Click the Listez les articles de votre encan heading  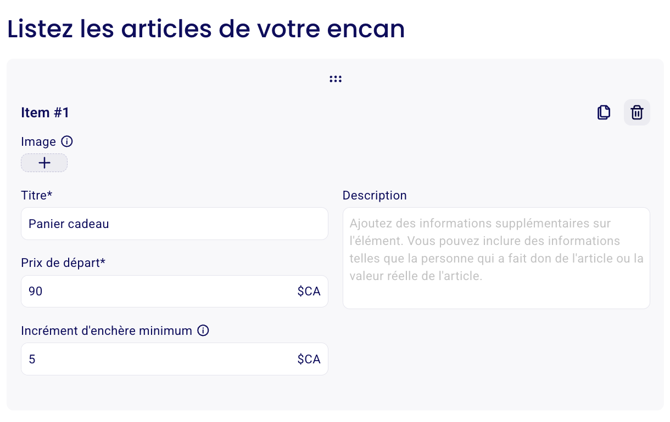[206, 29]
